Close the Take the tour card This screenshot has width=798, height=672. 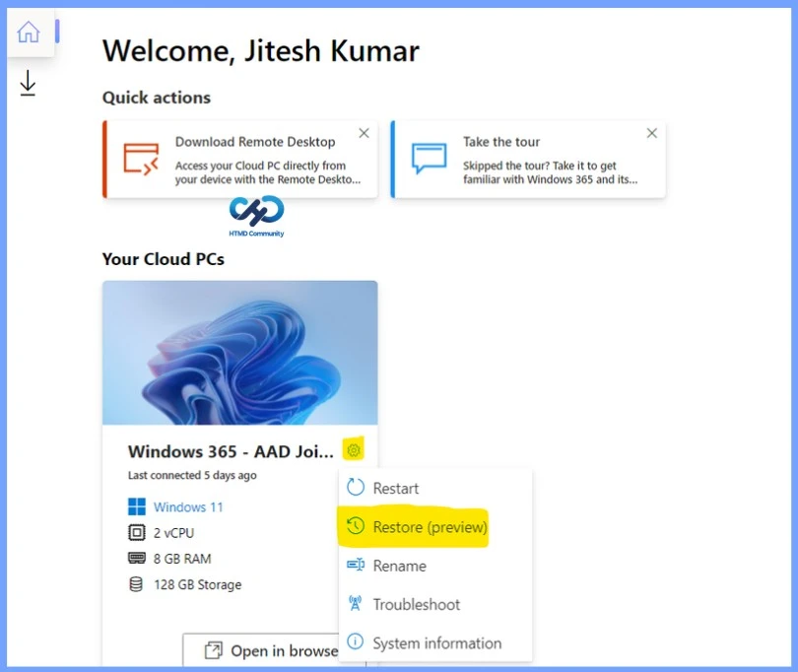pyautogui.click(x=652, y=133)
